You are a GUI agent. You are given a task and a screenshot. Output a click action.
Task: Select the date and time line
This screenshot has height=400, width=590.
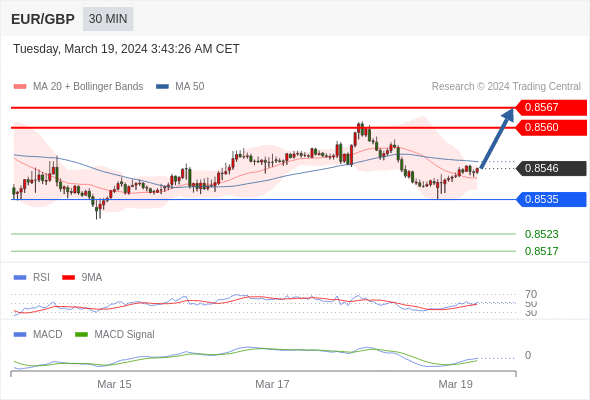126,49
